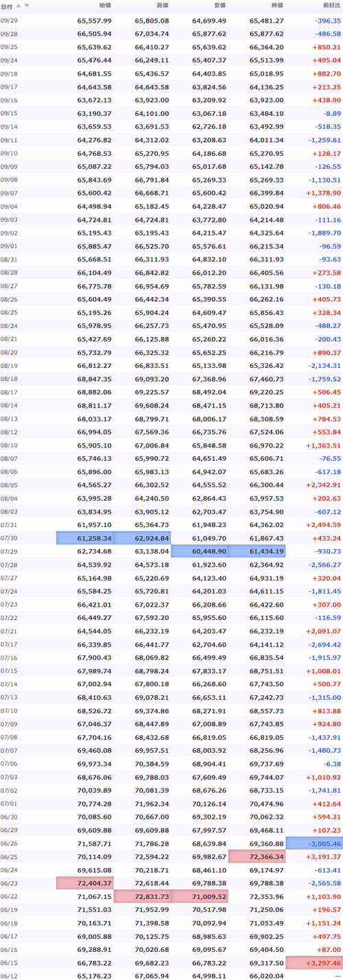Image resolution: width=343 pixels, height=980 pixels.
Task: Select the 09/29 date cell
Action: click(x=9, y=21)
